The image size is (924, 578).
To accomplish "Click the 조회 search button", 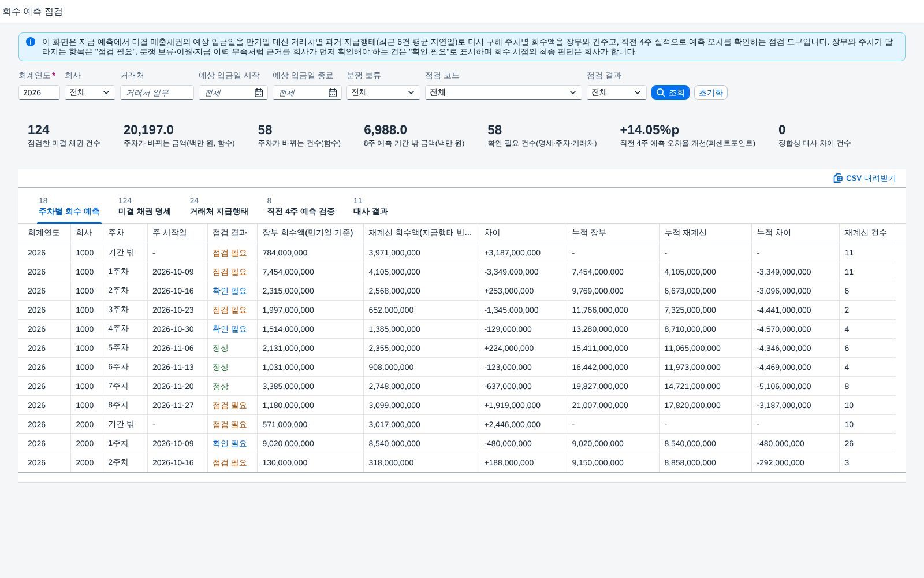I will coord(670,92).
